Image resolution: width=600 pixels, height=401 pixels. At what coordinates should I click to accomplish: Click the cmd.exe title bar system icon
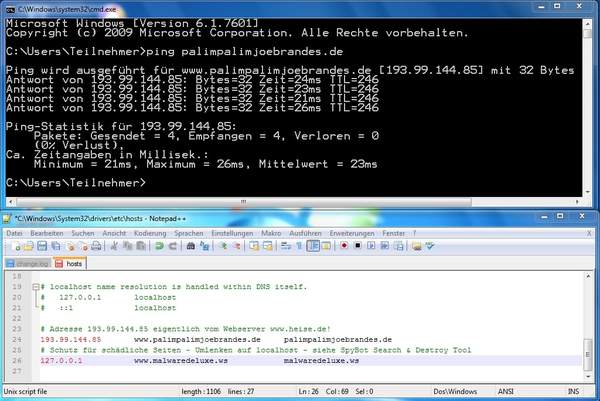(x=10, y=7)
